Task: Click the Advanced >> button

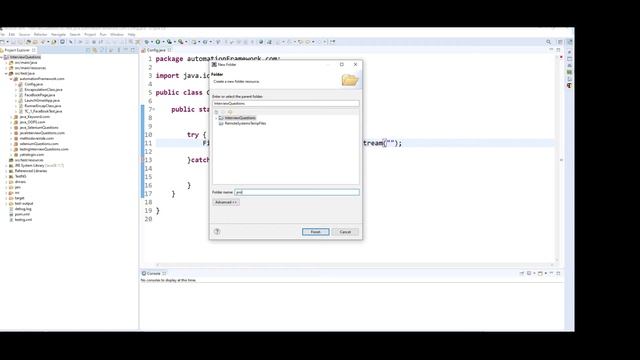Action: (x=226, y=202)
